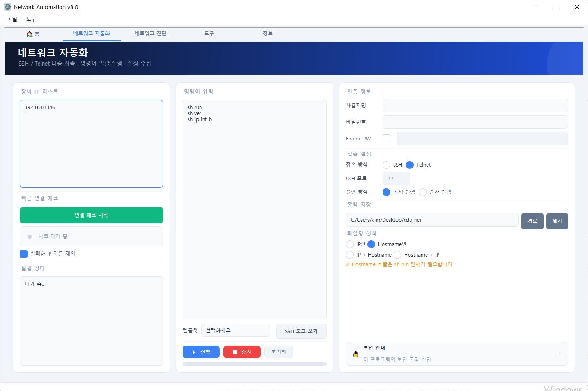
Task: Click the progress bar below 실행 button
Action: click(x=254, y=364)
